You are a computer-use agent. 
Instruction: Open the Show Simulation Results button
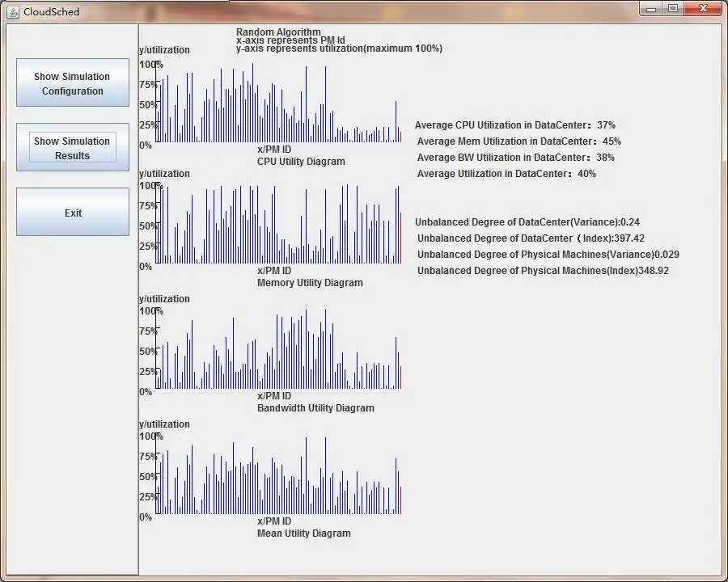73,147
